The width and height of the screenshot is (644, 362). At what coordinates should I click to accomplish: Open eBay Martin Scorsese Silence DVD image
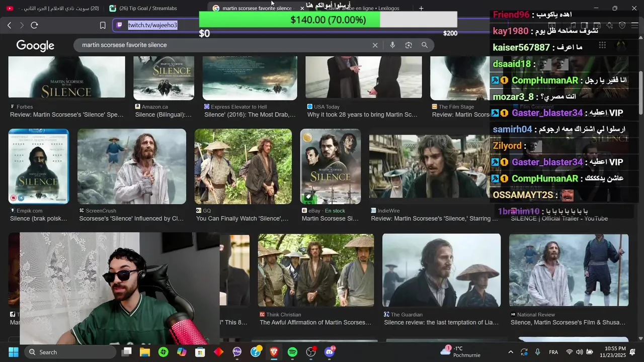[331, 166]
